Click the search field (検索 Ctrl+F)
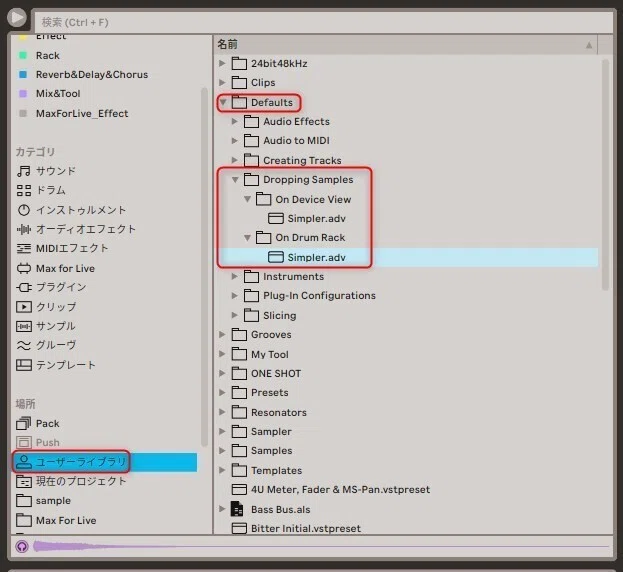The height and width of the screenshot is (572, 623). pyautogui.click(x=323, y=22)
